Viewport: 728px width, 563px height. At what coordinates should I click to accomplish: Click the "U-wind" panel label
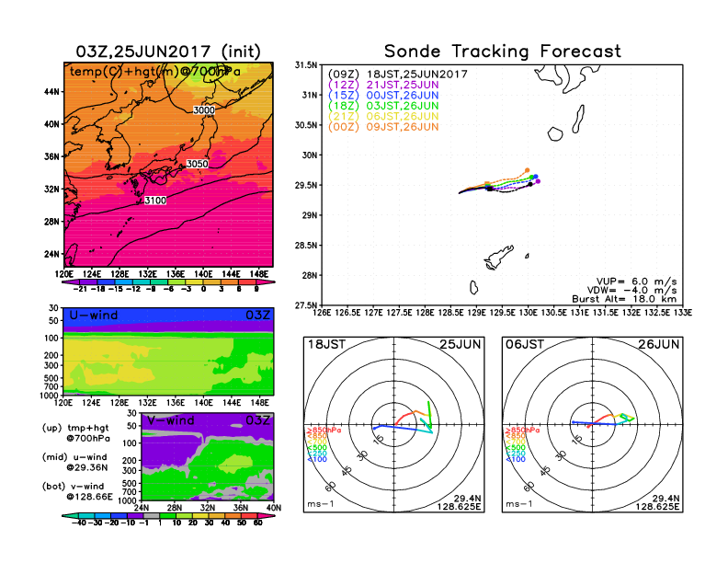point(94,316)
